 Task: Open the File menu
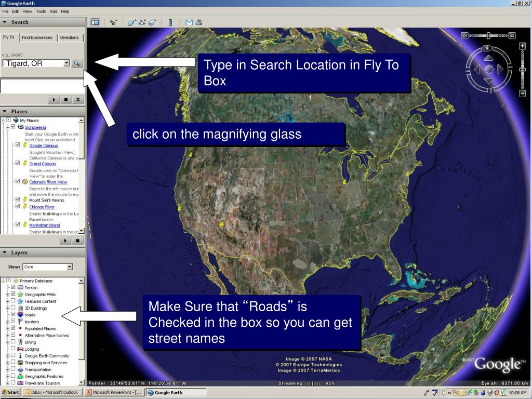point(5,11)
